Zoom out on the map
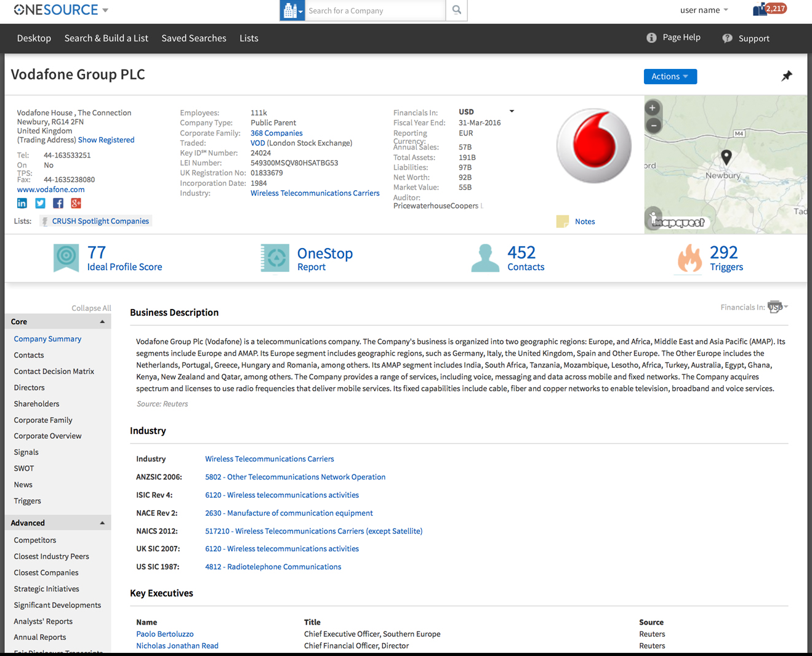 pos(653,126)
